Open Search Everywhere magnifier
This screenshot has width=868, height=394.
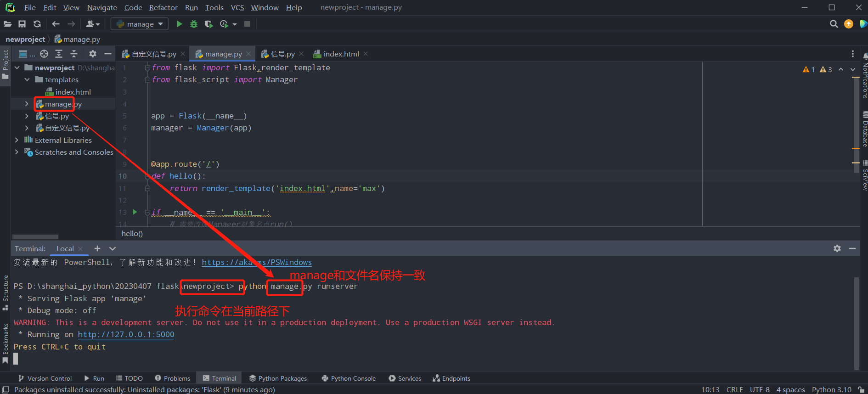click(834, 24)
